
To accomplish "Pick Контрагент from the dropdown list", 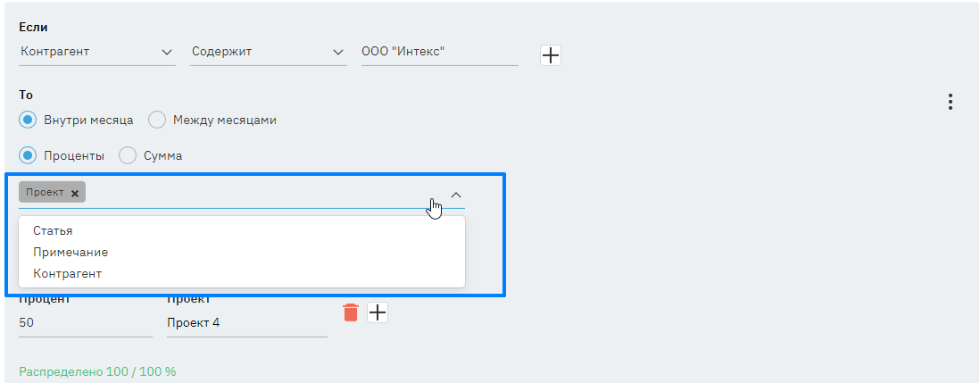I will point(68,273).
